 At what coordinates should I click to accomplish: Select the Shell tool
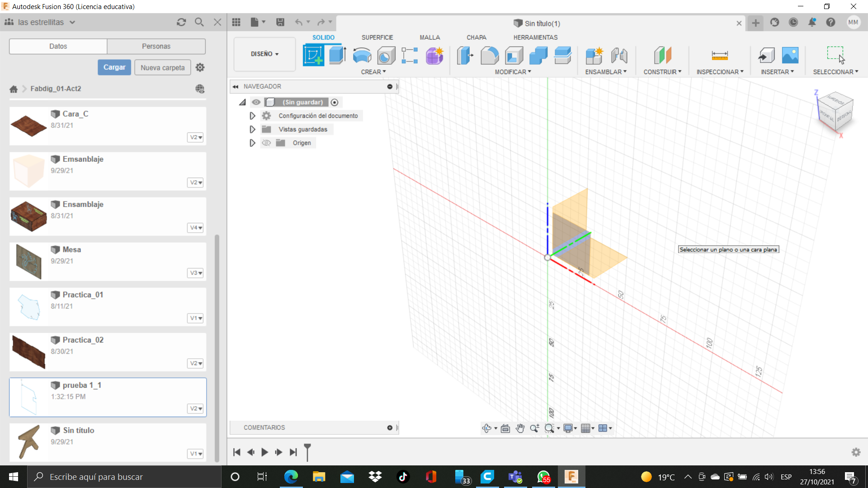[x=514, y=56]
